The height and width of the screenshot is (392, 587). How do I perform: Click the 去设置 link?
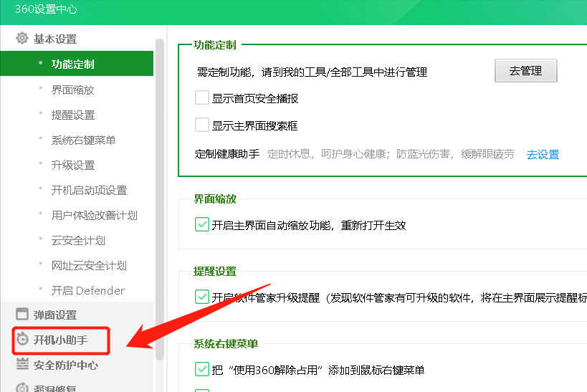click(543, 154)
